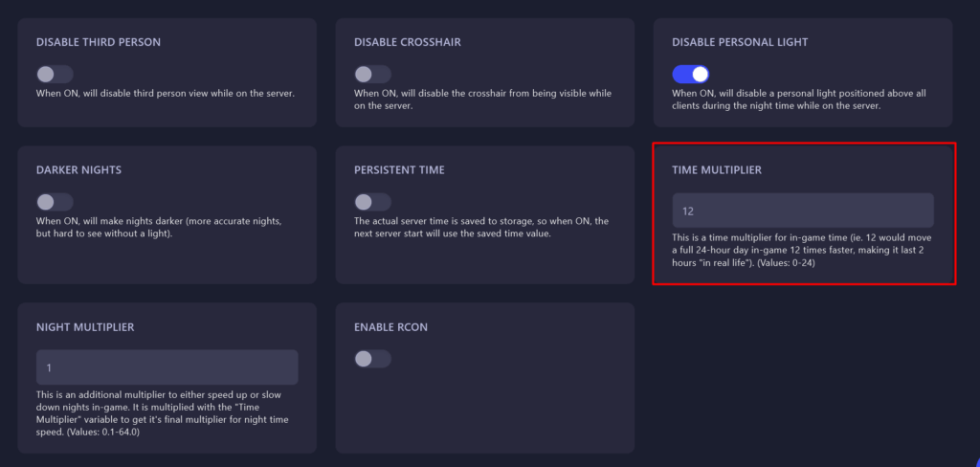This screenshot has height=467, width=980.
Task: Focus the Night Multiplier input field
Action: point(167,367)
